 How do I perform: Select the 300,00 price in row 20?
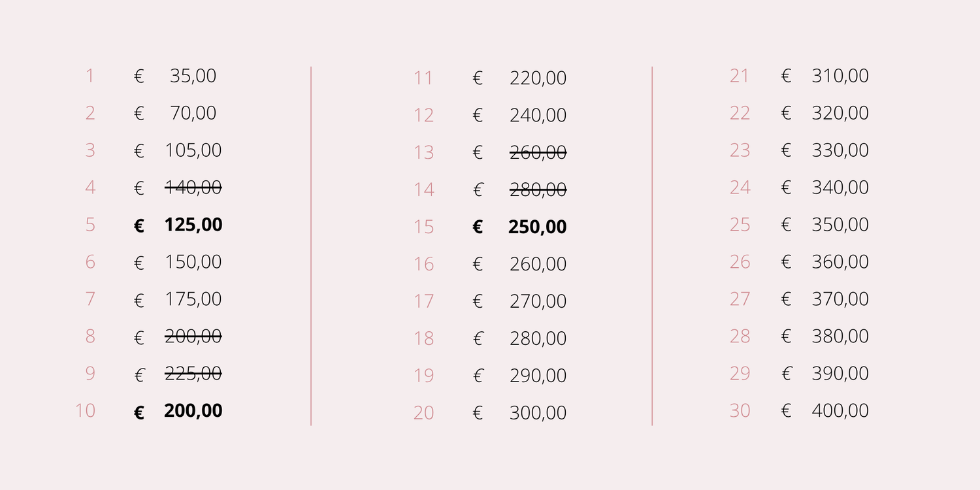tap(538, 414)
